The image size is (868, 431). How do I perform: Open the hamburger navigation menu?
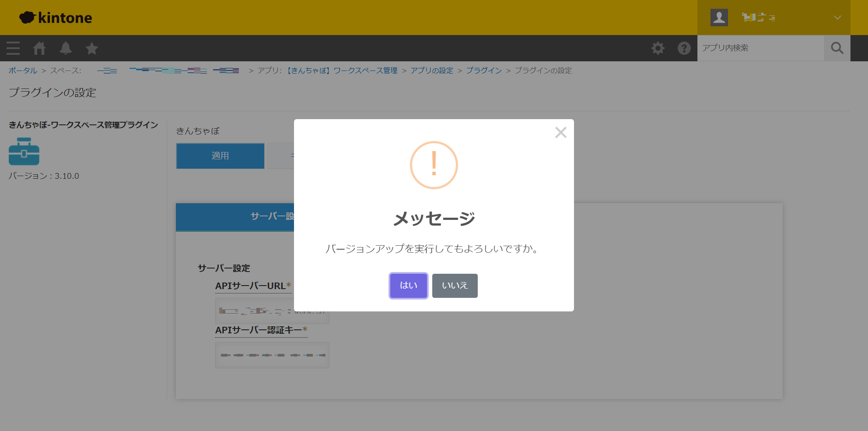[13, 48]
